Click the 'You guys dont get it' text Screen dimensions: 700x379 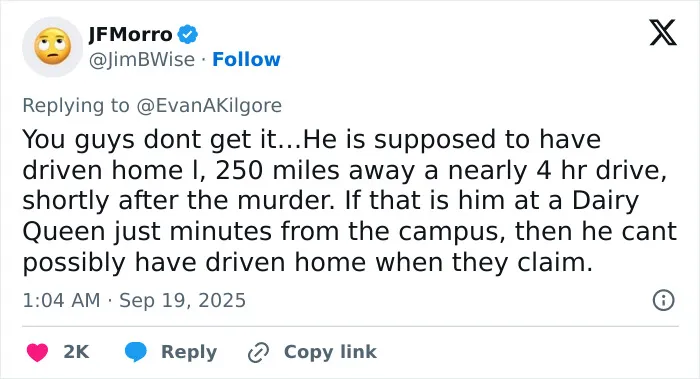pos(150,139)
